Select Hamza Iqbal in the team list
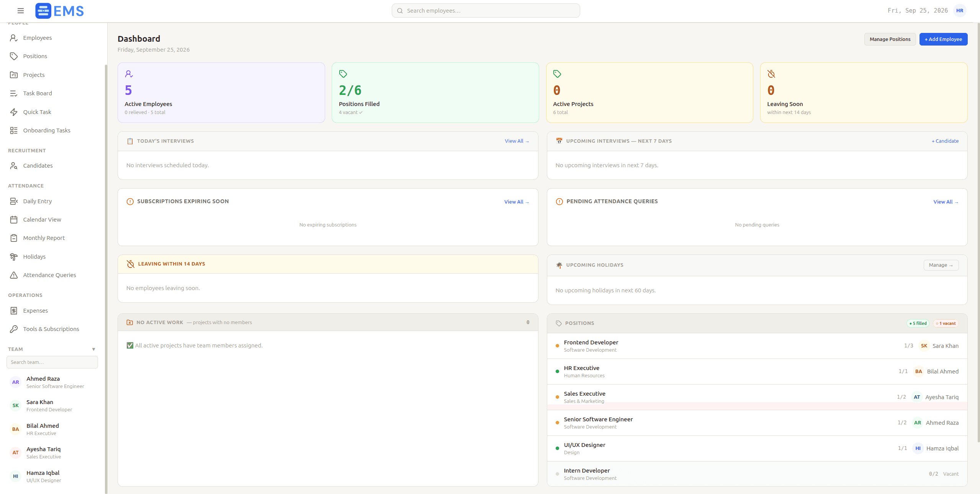The width and height of the screenshot is (980, 494). coord(52,476)
